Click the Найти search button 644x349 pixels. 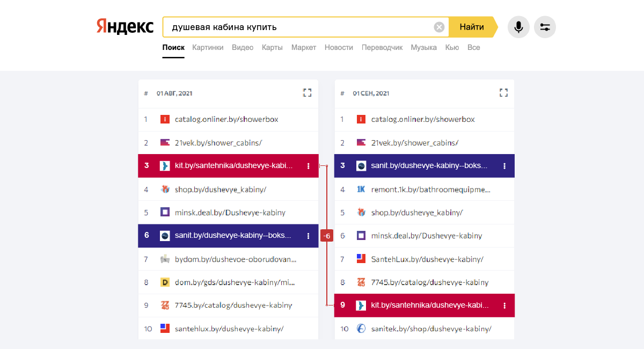[472, 27]
